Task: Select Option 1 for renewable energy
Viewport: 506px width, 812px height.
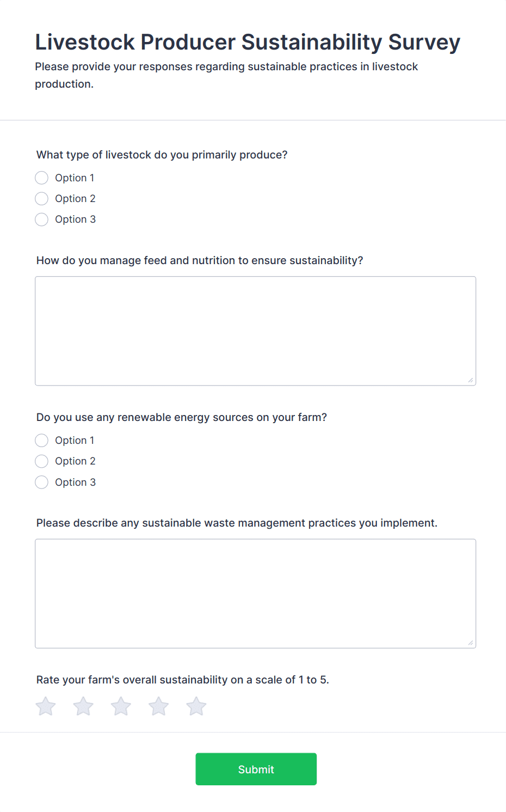Action: coord(42,441)
